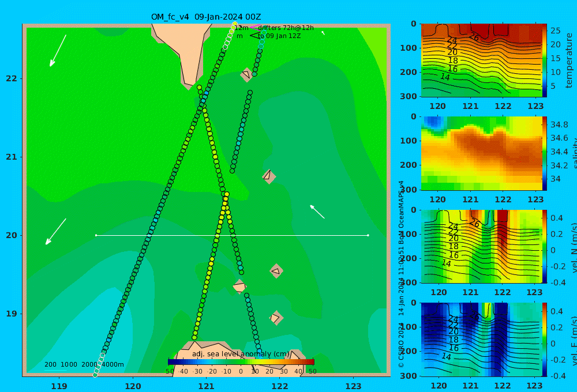Click the black triangle legend marker
The width and height of the screenshot is (577, 392).
[x=254, y=36]
